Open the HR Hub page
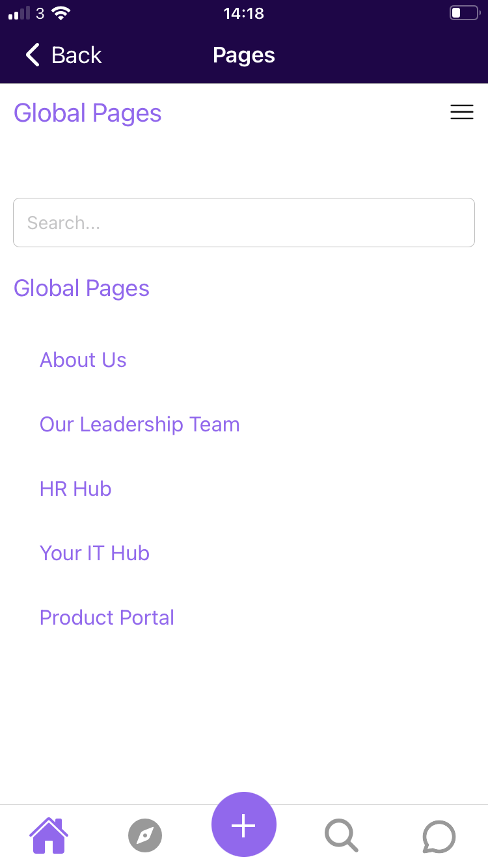 pyautogui.click(x=75, y=489)
